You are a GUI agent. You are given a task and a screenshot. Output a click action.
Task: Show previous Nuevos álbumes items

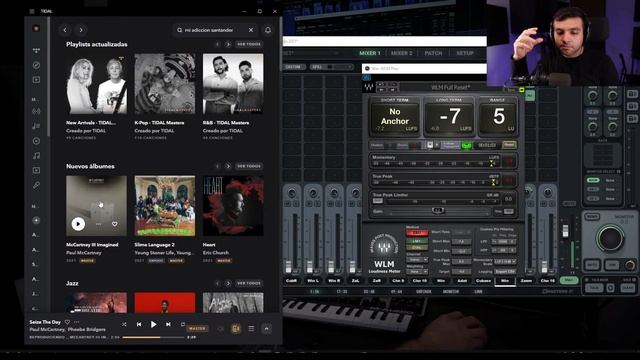pyautogui.click(x=217, y=166)
